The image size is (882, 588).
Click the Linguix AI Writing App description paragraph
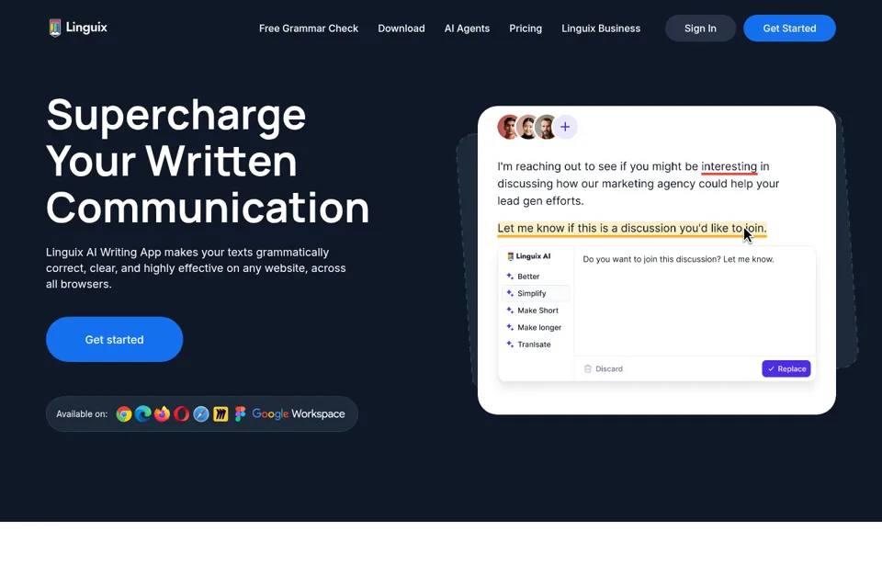tap(196, 268)
